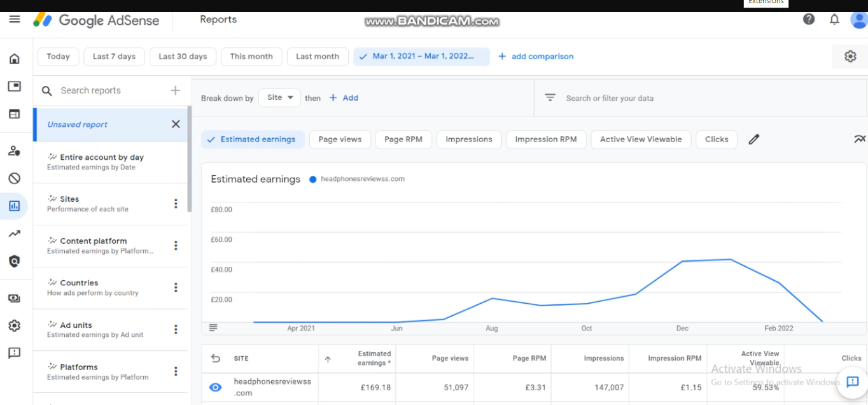Open the notifications bell
This screenshot has width=868, height=405.
(x=834, y=19)
